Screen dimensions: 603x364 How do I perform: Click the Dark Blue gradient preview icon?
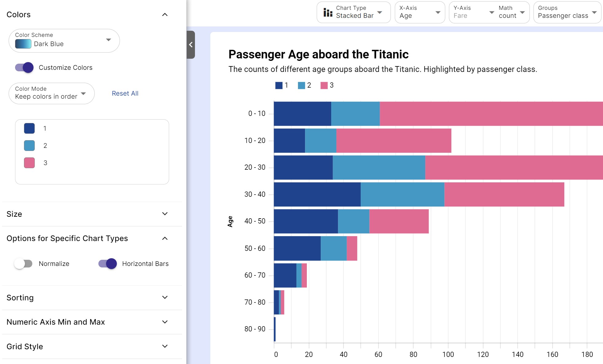pyautogui.click(x=23, y=44)
